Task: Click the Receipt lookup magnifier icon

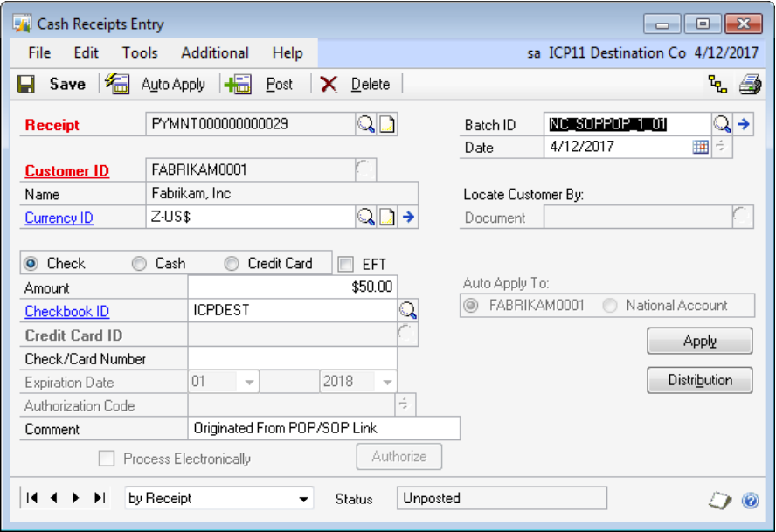Action: [365, 125]
